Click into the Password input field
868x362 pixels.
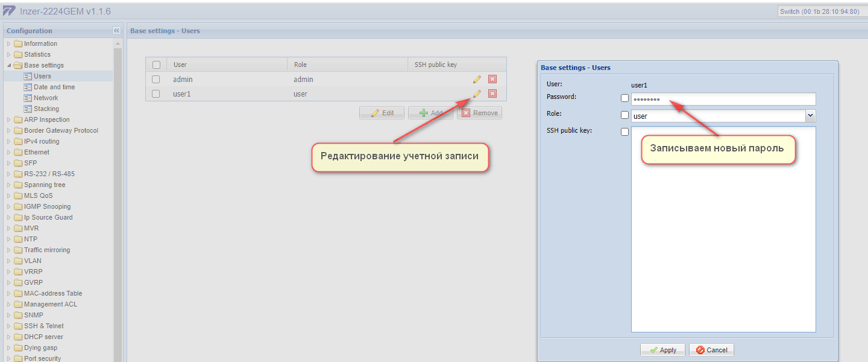(x=723, y=99)
